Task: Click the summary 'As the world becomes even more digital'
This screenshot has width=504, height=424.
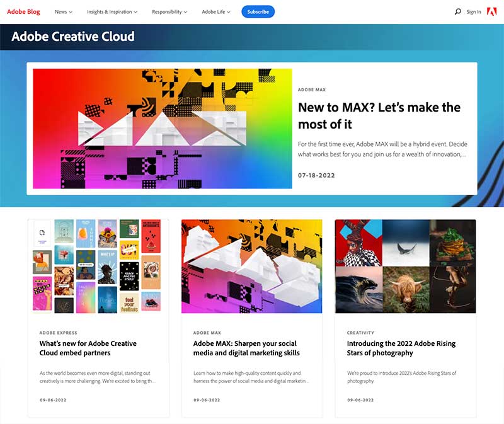Action: point(98,377)
